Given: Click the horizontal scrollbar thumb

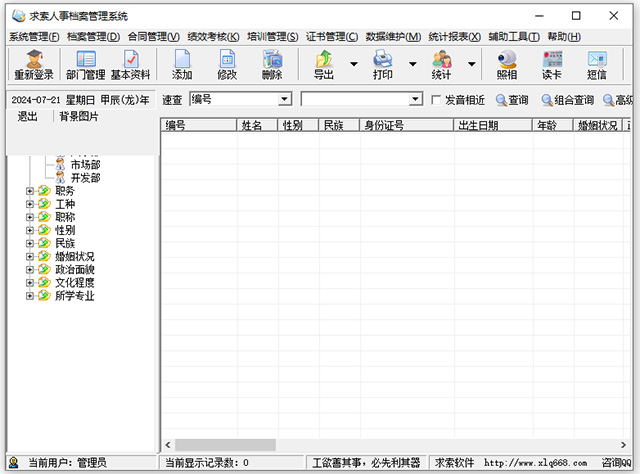Looking at the screenshot, I should click(x=225, y=445).
